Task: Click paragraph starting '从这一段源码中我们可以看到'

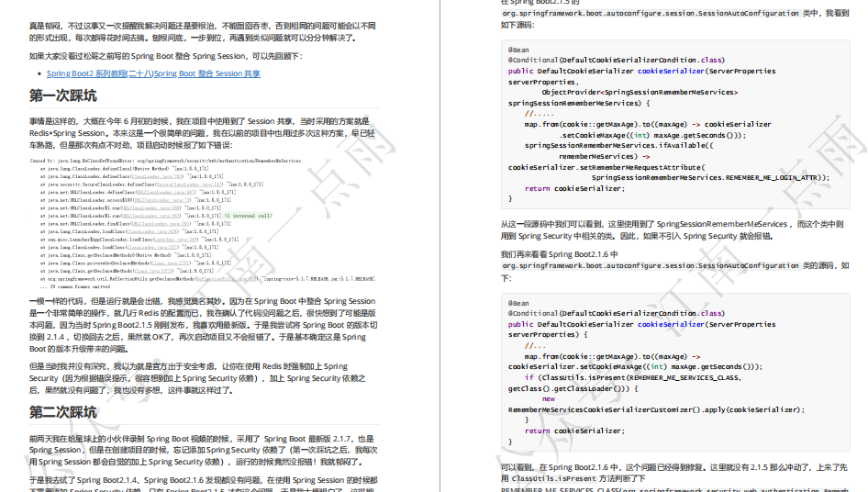Action: coord(672,229)
